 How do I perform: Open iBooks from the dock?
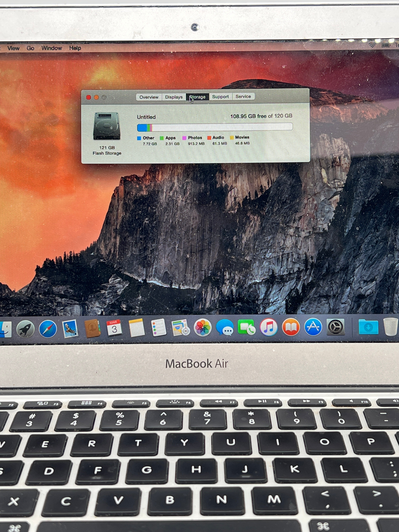pos(291,327)
